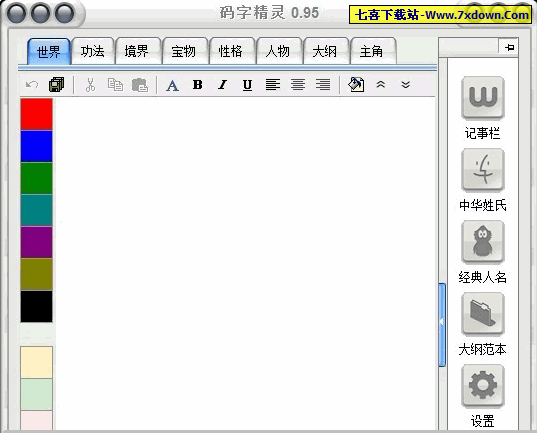Open the 经典人名 penguin icon
This screenshot has width=537, height=433.
click(483, 242)
